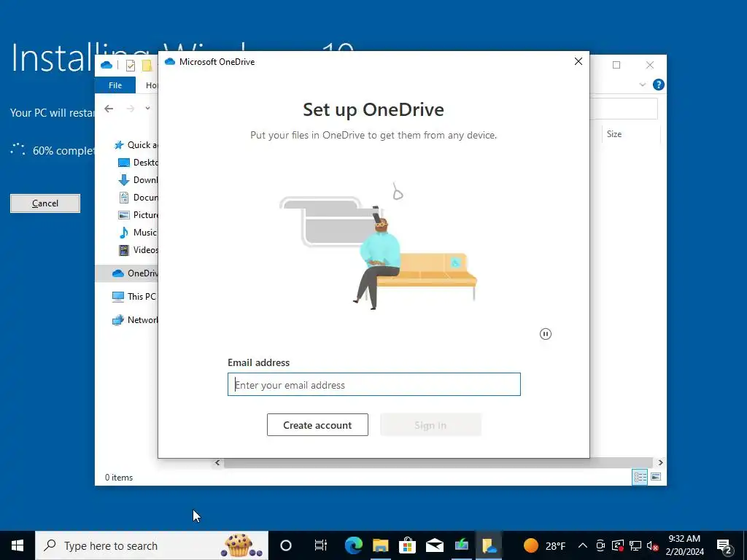Image resolution: width=747 pixels, height=560 pixels.
Task: Open the File tab in File Explorer
Action: [115, 85]
